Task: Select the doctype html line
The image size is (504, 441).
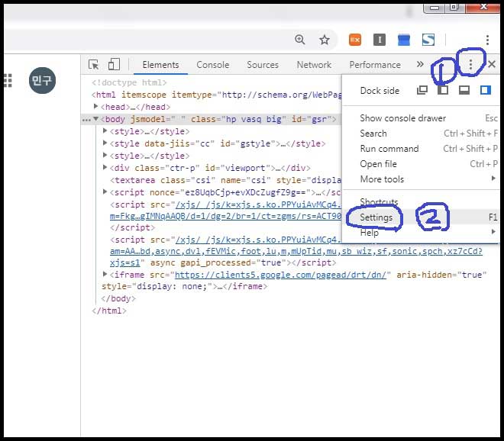Action: pos(129,82)
